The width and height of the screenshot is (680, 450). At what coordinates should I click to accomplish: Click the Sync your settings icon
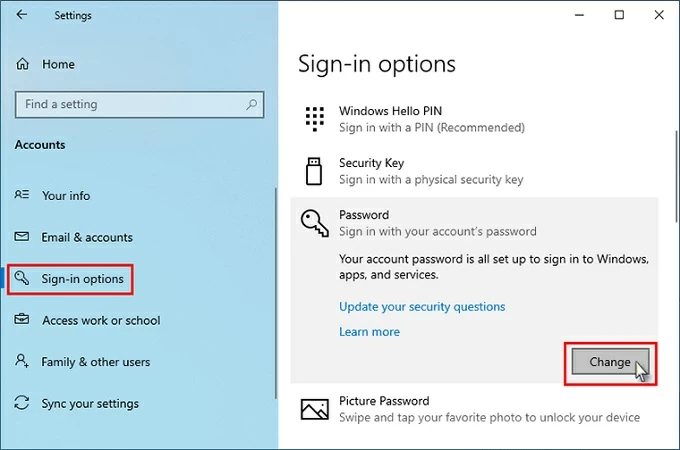pos(22,404)
